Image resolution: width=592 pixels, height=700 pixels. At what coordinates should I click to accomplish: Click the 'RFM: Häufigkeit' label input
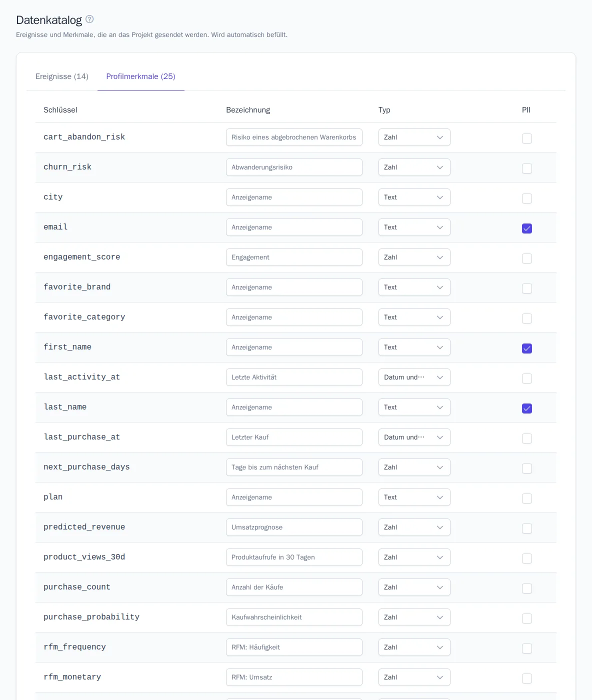pyautogui.click(x=294, y=647)
